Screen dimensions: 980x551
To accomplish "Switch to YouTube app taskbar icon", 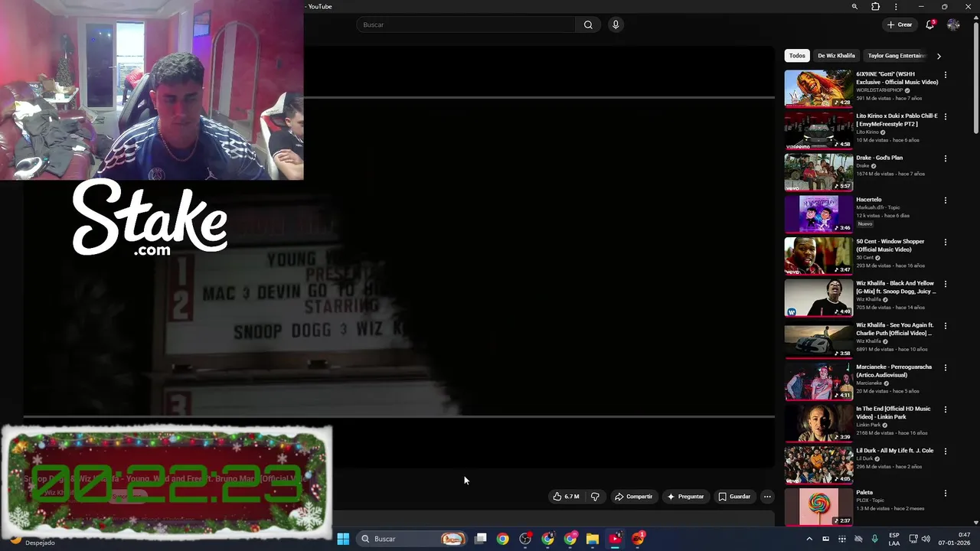I will click(615, 539).
